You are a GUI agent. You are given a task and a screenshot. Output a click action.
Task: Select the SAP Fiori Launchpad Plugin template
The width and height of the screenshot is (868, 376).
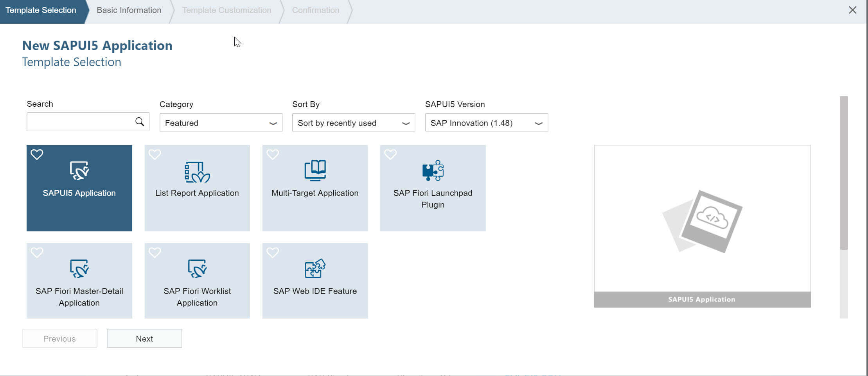point(433,188)
